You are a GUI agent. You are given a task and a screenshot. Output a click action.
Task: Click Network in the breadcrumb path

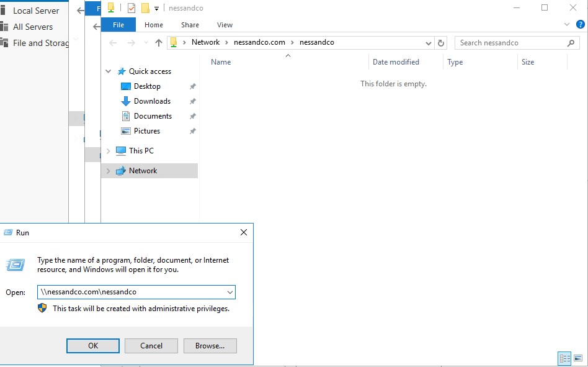205,42
